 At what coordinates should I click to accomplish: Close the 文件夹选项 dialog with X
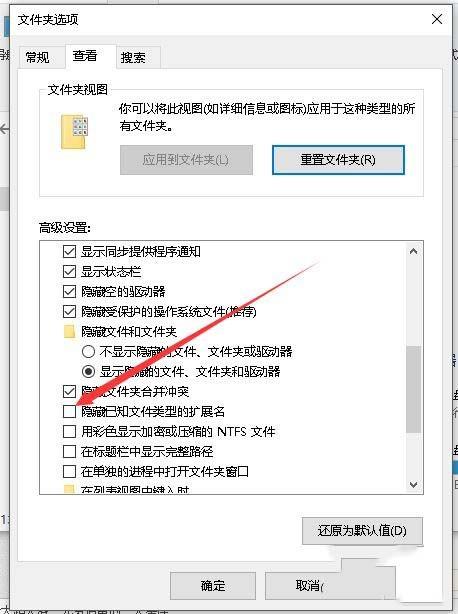(437, 19)
